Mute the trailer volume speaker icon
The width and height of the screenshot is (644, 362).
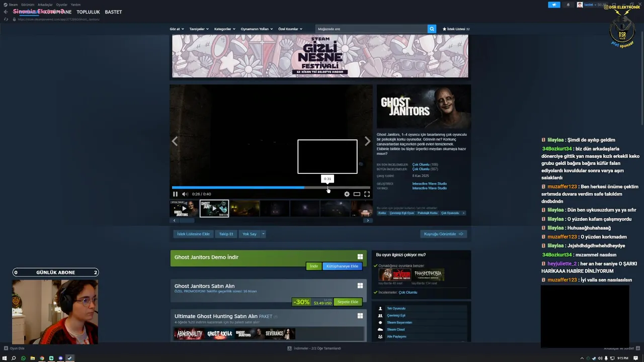pos(185,194)
